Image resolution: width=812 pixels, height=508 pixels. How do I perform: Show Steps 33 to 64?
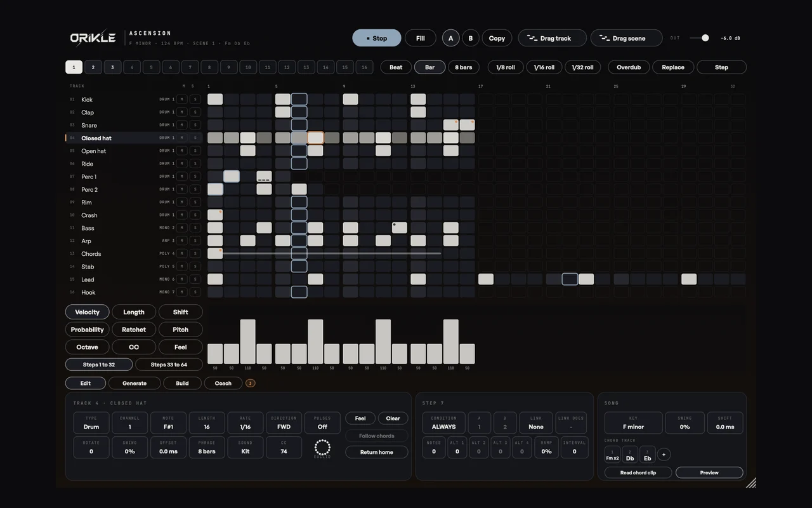click(169, 364)
